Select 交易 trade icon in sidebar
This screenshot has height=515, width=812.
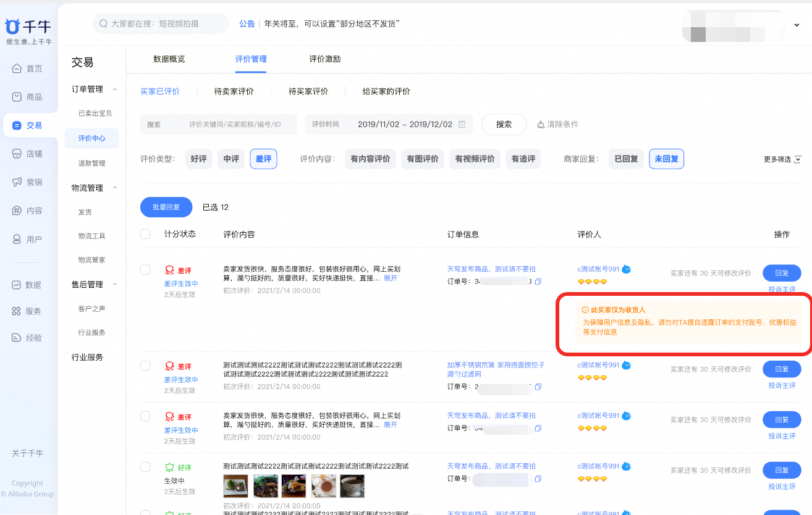pyautogui.click(x=17, y=125)
